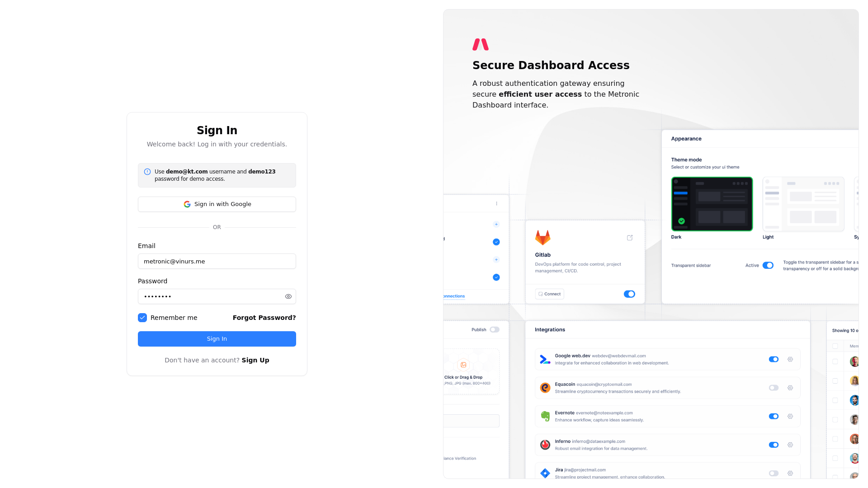Select the Light theme thumbnail

coord(803,204)
